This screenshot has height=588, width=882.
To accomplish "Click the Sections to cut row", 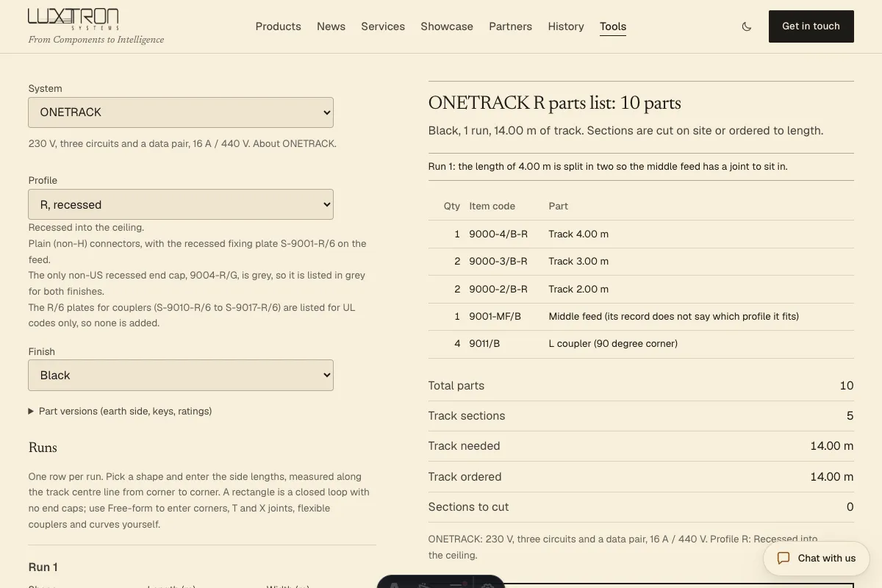I will pyautogui.click(x=641, y=507).
